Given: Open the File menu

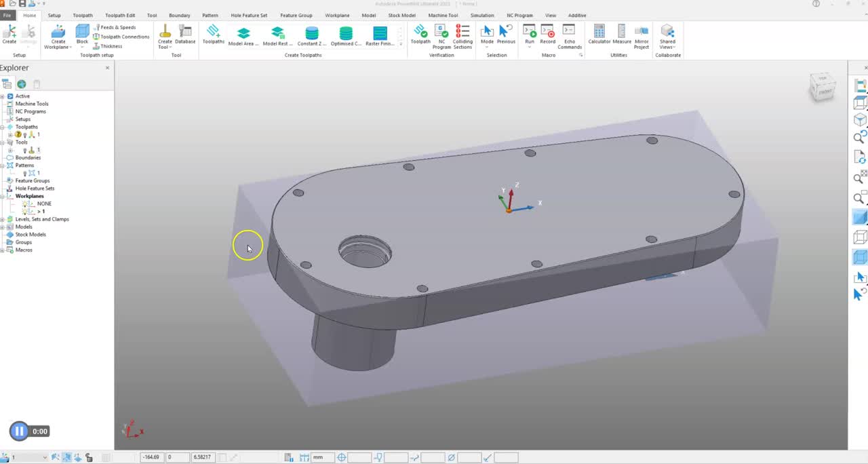Looking at the screenshot, I should coord(7,15).
